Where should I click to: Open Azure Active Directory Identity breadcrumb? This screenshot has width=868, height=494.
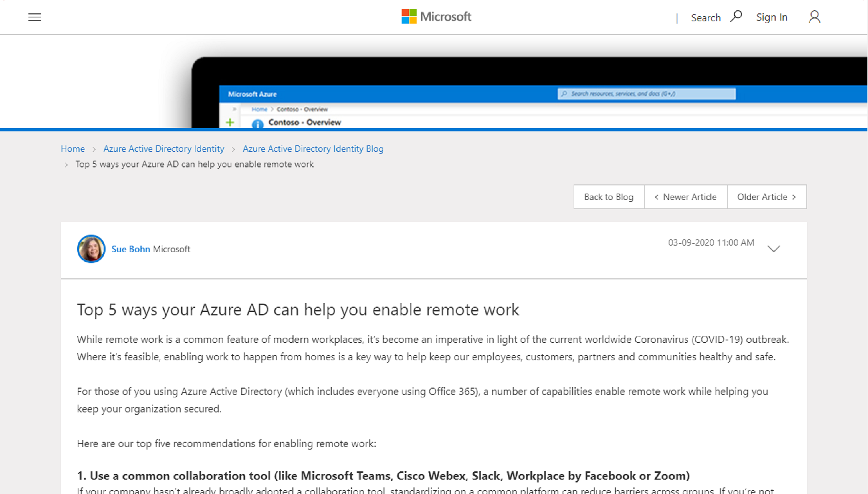pos(164,148)
